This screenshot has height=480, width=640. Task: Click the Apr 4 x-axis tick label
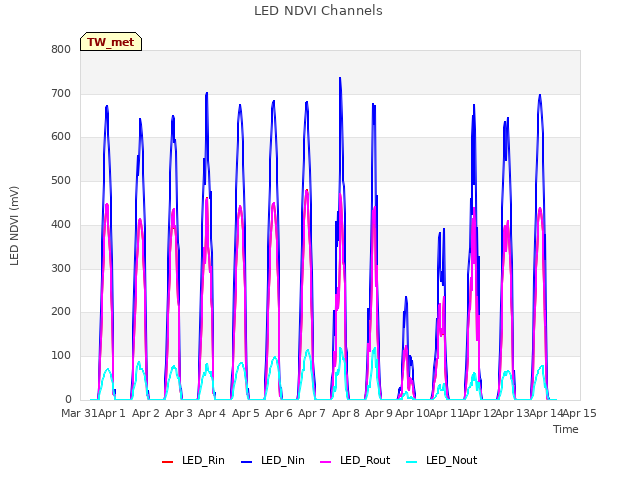point(212,413)
